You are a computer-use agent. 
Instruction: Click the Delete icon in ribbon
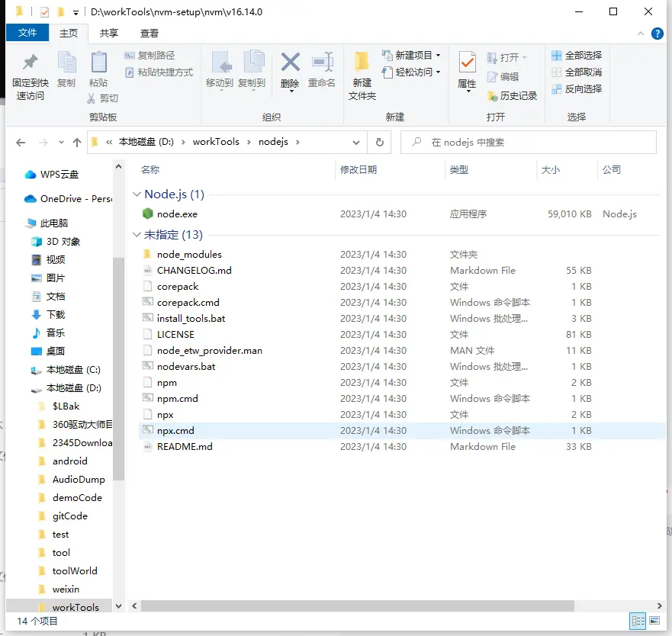tap(290, 64)
